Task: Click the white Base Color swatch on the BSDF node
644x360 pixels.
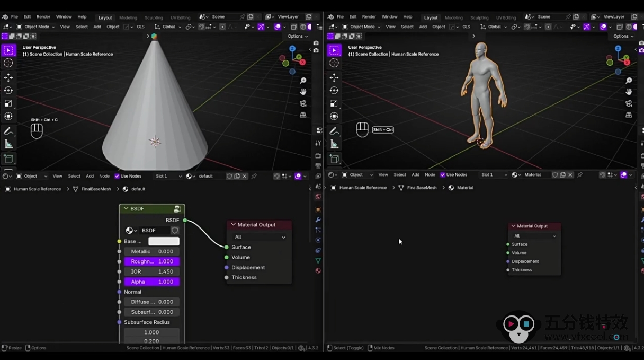Action: coord(164,241)
